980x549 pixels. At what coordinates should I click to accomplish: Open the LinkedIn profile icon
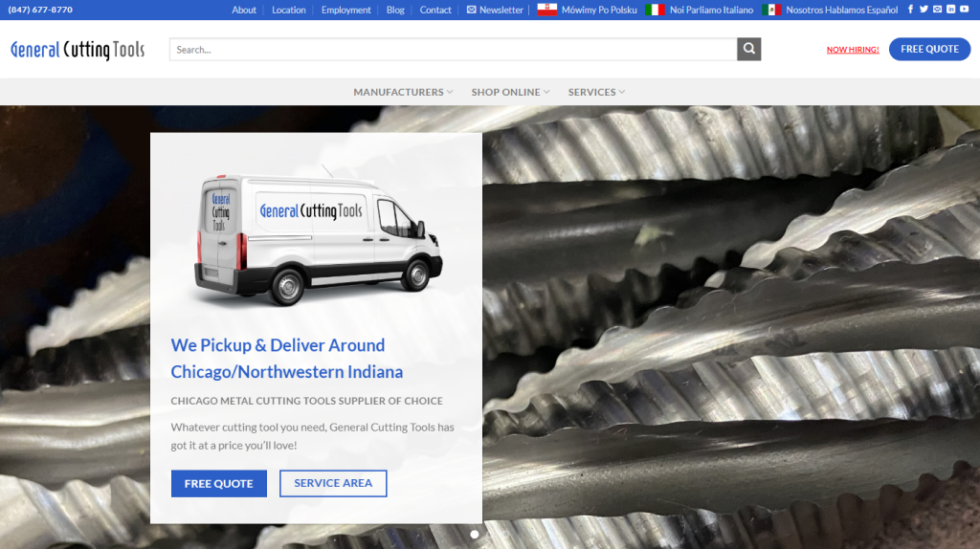click(x=950, y=10)
